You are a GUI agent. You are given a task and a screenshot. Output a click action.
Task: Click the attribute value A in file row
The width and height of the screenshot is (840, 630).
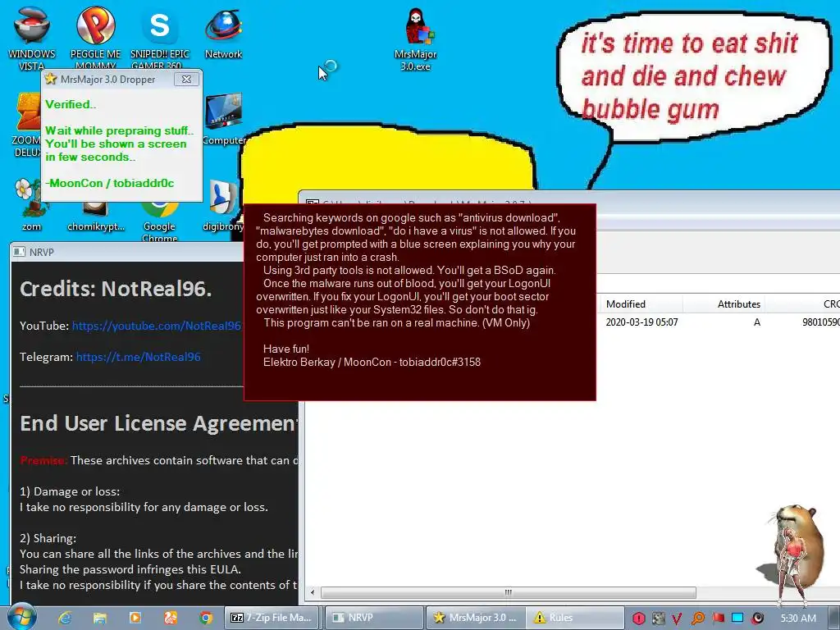[x=757, y=322]
